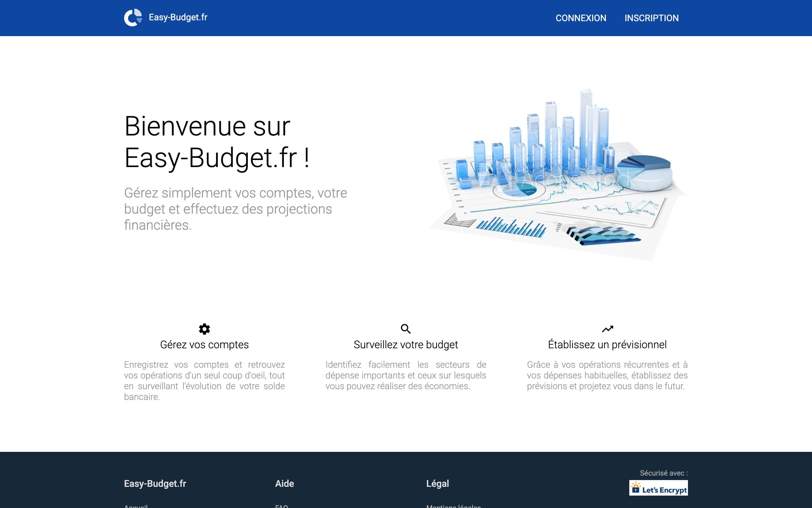This screenshot has height=508, width=812.
Task: Click the footer 'Aide' column title
Action: click(x=284, y=483)
